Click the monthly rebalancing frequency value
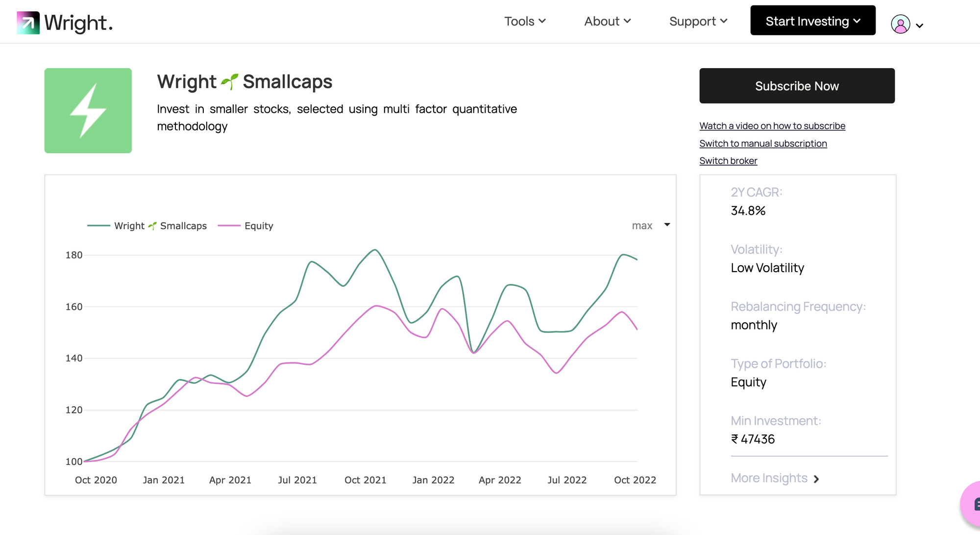The width and height of the screenshot is (980, 535). point(754,325)
